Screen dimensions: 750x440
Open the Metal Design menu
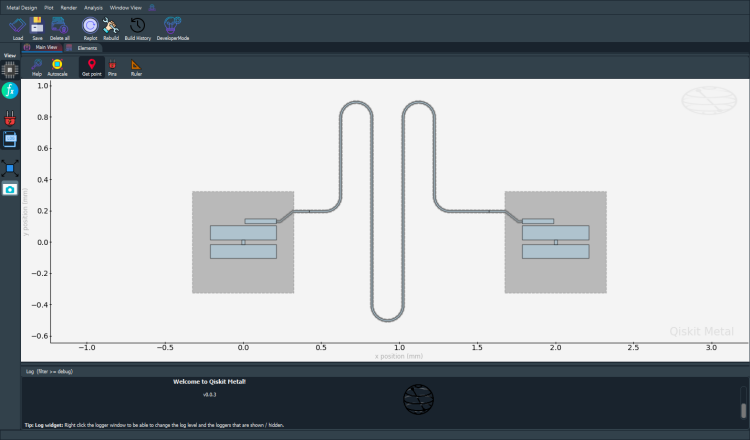point(22,8)
